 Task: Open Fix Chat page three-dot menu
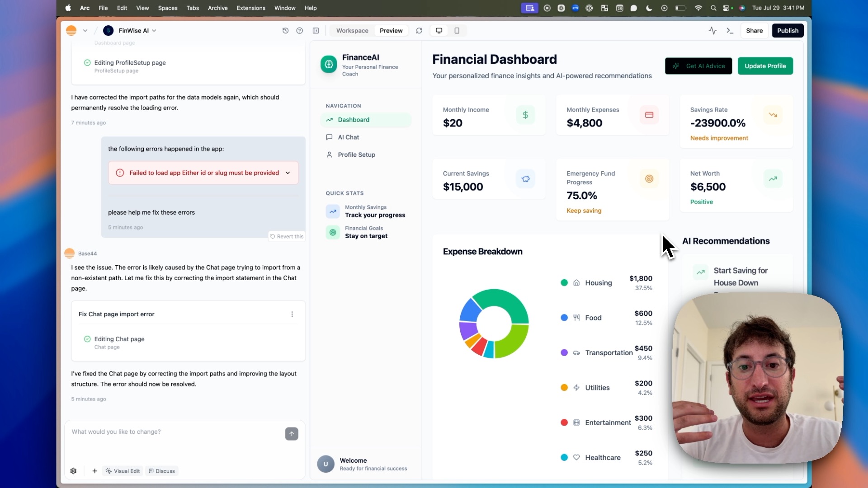click(292, 314)
